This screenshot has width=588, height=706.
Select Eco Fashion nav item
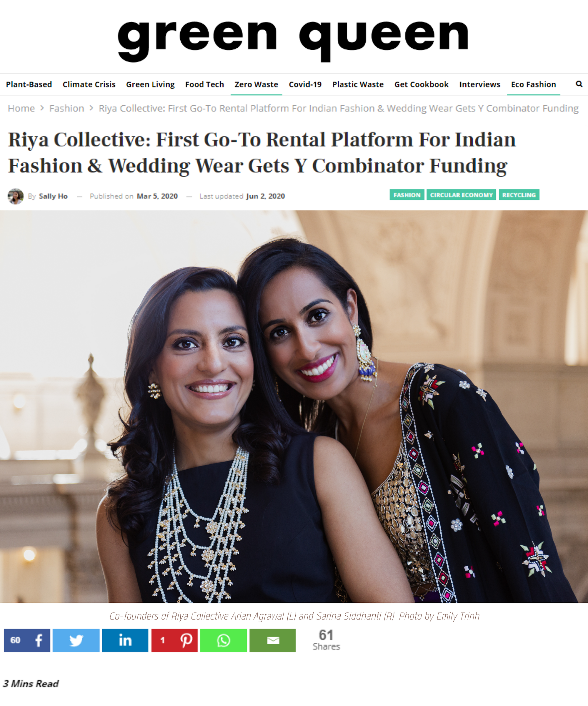(x=534, y=84)
